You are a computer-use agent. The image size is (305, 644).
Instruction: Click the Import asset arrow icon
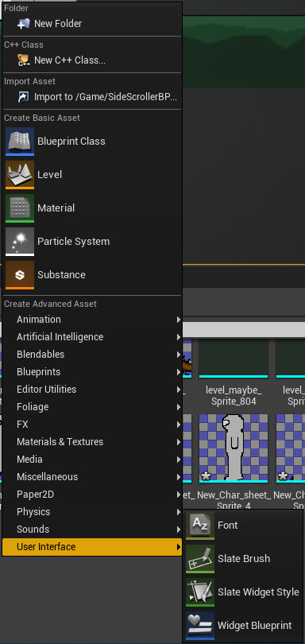[23, 97]
